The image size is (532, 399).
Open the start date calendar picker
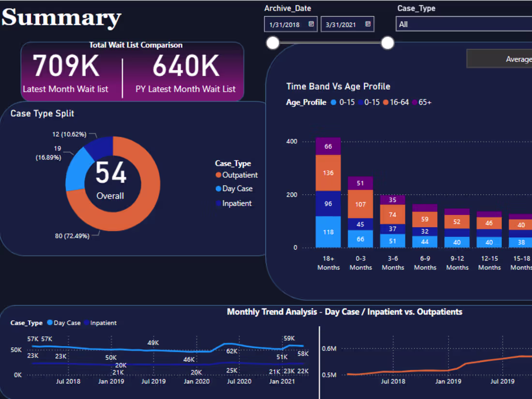(310, 24)
